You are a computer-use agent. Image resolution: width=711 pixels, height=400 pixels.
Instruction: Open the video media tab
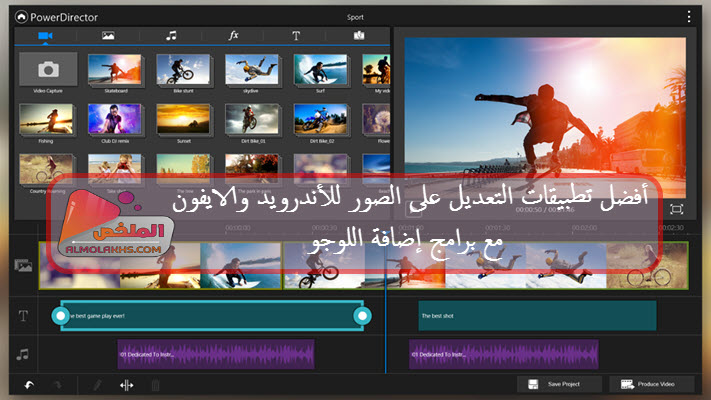(x=45, y=35)
